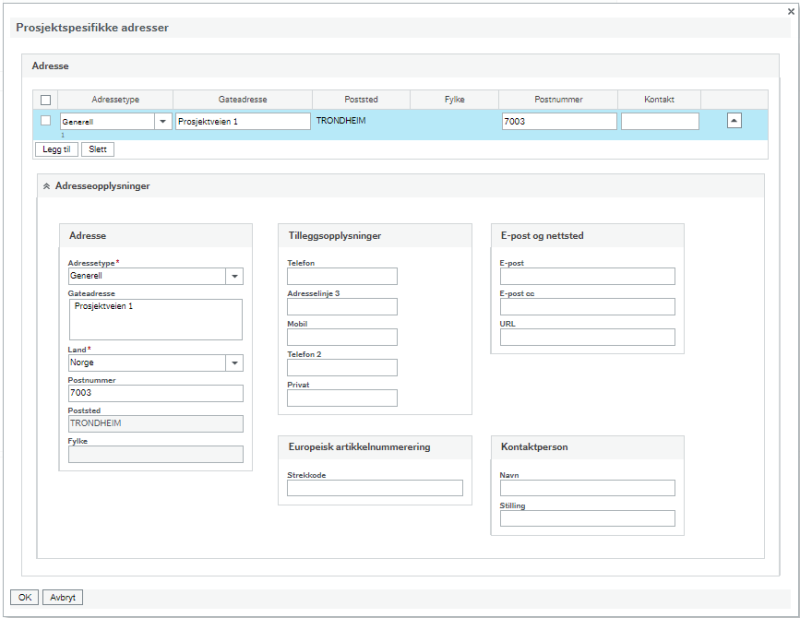The width and height of the screenshot is (800, 618).
Task: Click the Gateadresse column header
Action: [x=243, y=100]
